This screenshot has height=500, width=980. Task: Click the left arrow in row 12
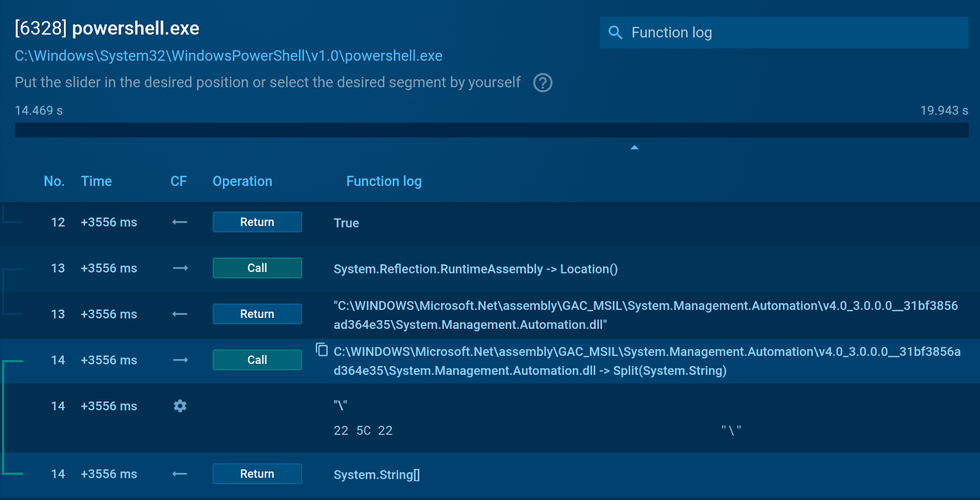click(x=179, y=222)
